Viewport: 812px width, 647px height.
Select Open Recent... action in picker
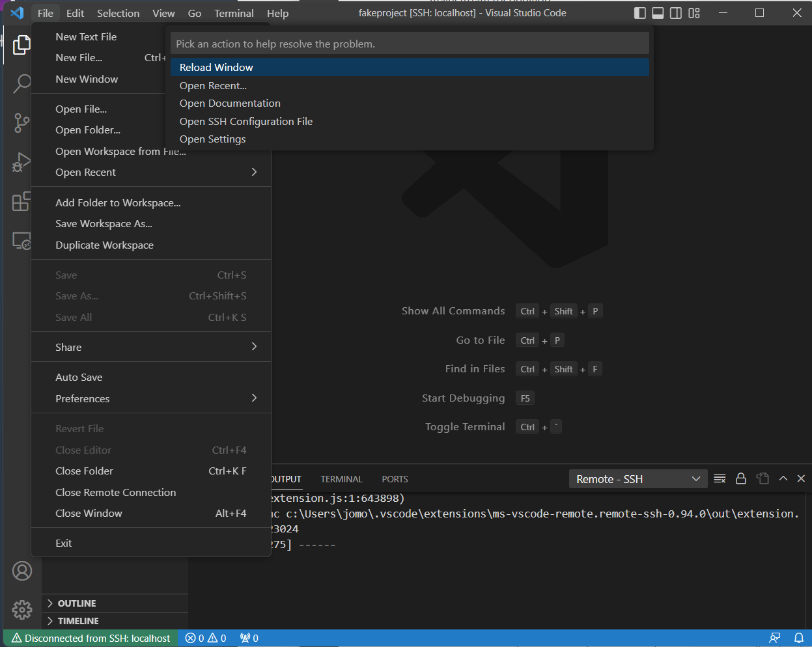click(x=410, y=85)
